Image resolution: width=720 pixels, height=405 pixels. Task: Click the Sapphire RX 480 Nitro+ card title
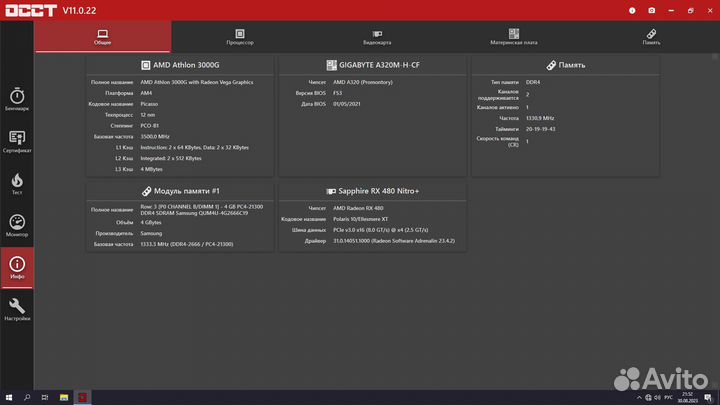379,191
